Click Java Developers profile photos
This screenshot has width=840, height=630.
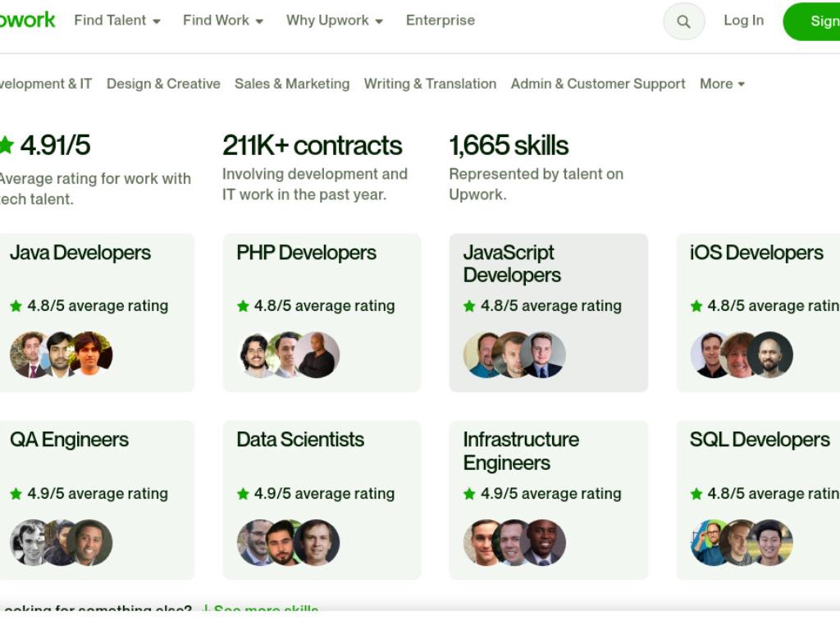tap(61, 354)
